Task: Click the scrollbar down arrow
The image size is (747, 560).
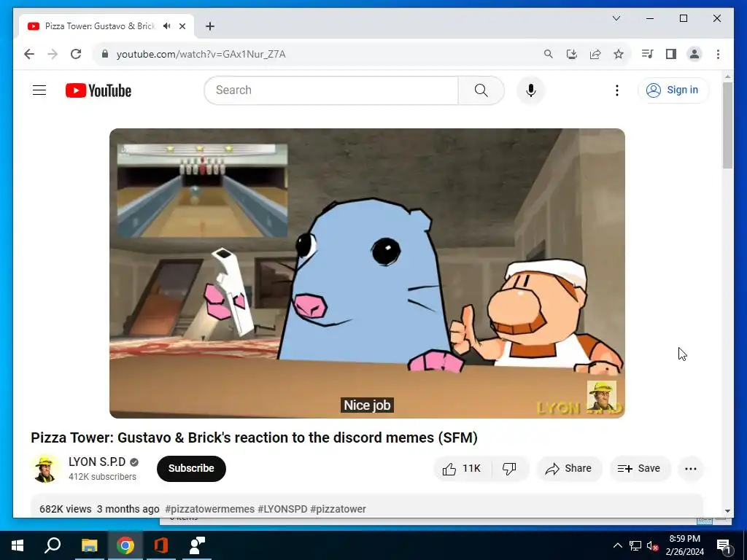Action: point(727,511)
